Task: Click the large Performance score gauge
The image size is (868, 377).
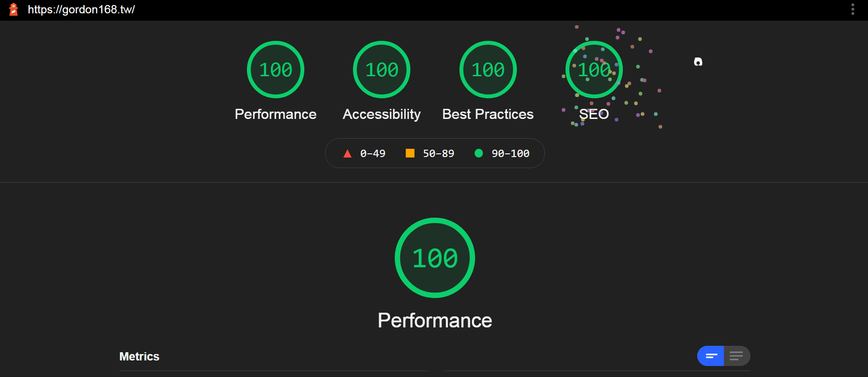Action: [435, 258]
